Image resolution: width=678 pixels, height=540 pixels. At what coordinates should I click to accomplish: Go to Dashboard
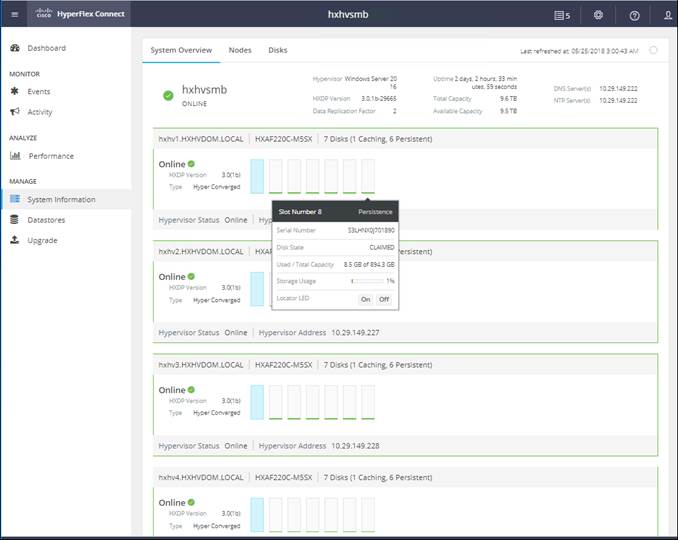tap(47, 48)
